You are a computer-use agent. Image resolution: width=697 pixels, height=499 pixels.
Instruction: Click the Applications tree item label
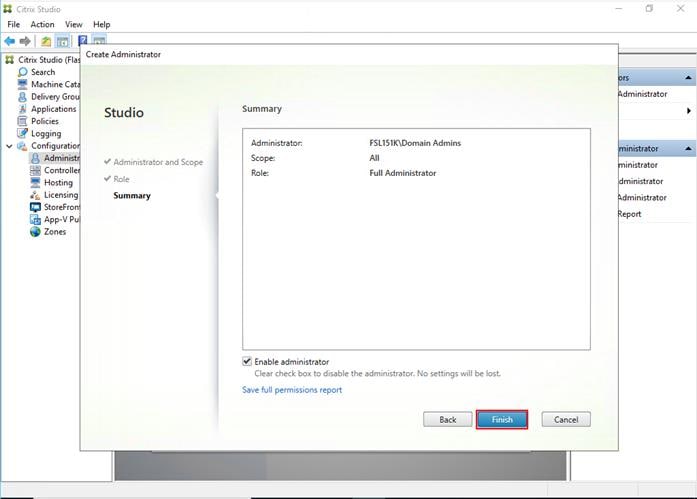coord(54,109)
